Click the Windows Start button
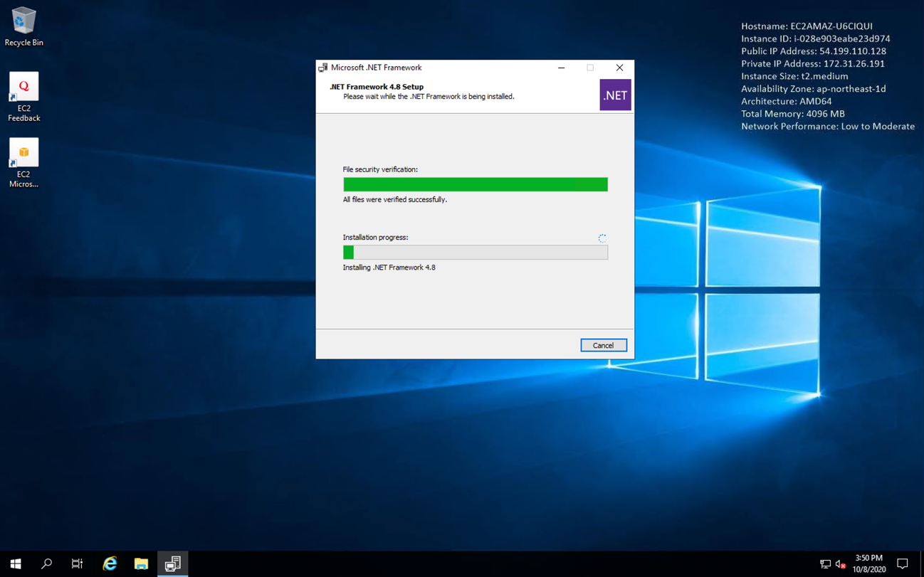The image size is (924, 577). tap(16, 563)
